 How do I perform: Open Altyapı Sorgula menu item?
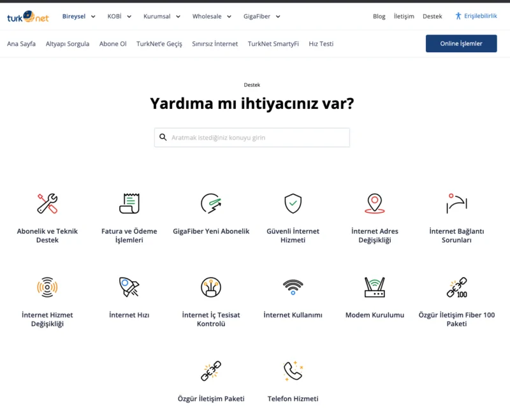point(68,43)
